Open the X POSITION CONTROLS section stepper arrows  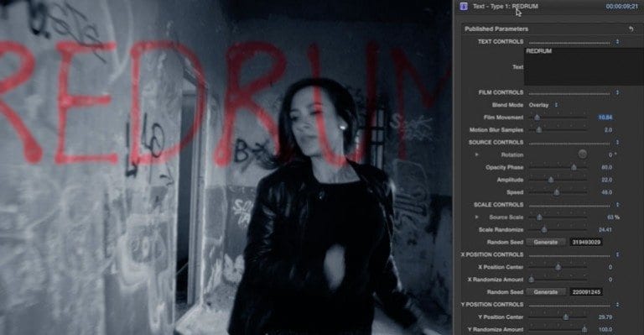coord(617,255)
